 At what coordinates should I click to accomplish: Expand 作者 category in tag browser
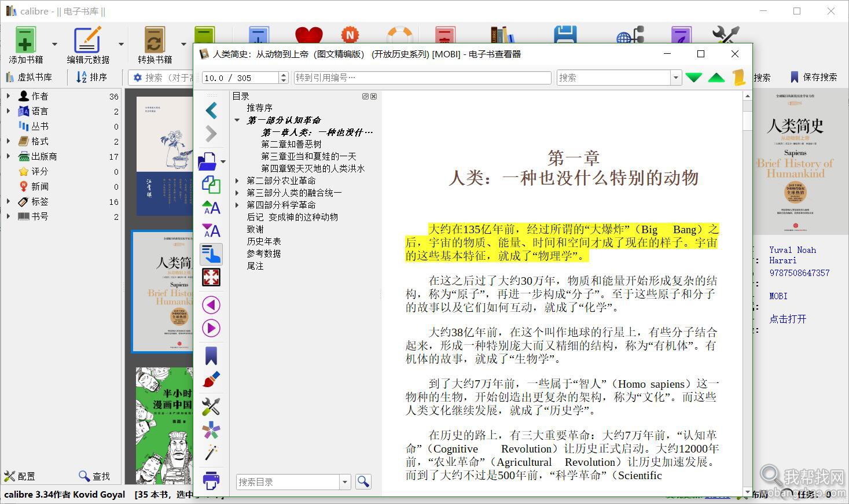(x=8, y=96)
